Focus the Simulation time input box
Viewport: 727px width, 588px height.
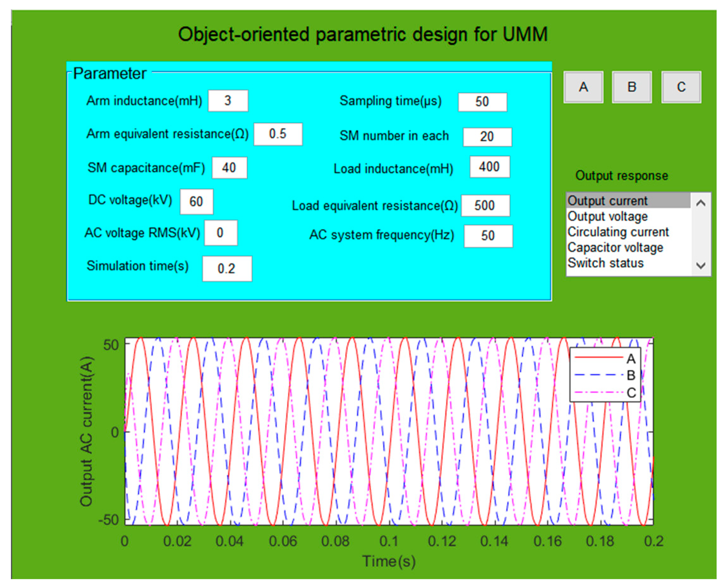pos(227,269)
